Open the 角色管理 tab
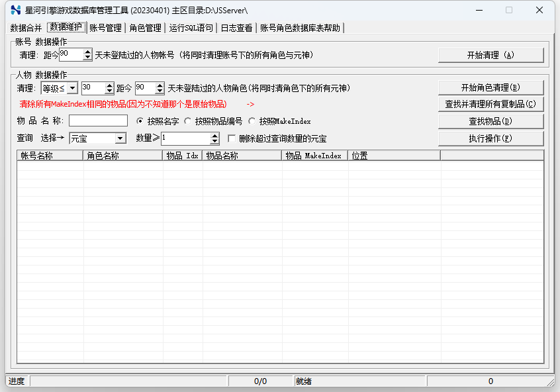Viewport: 560px width, 392px height. coord(145,28)
